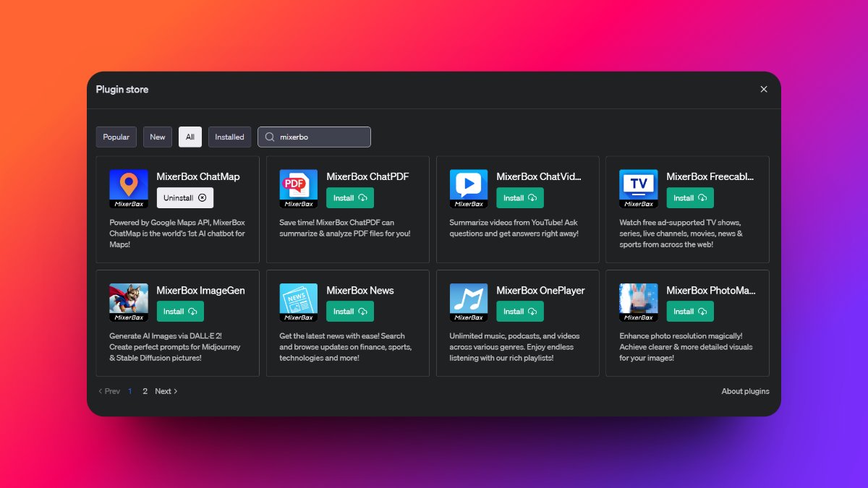Switch to the New filter tab
868x488 pixels.
pos(158,137)
